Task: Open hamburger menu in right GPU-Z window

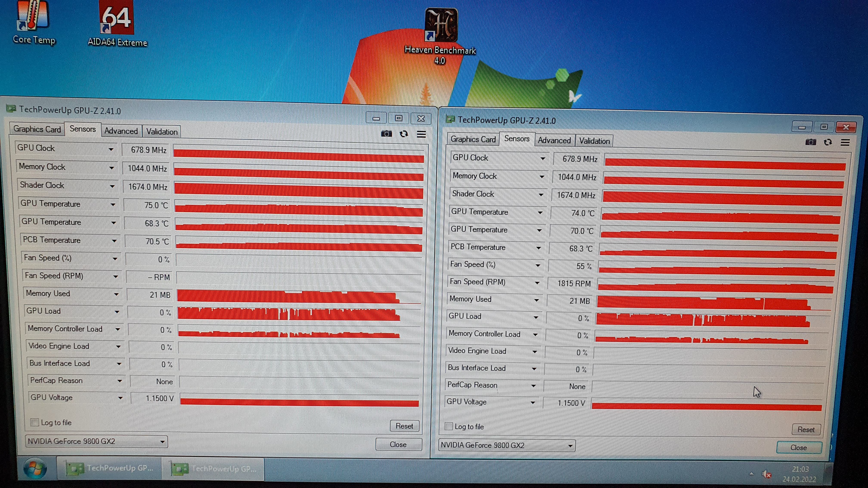Action: pos(845,142)
